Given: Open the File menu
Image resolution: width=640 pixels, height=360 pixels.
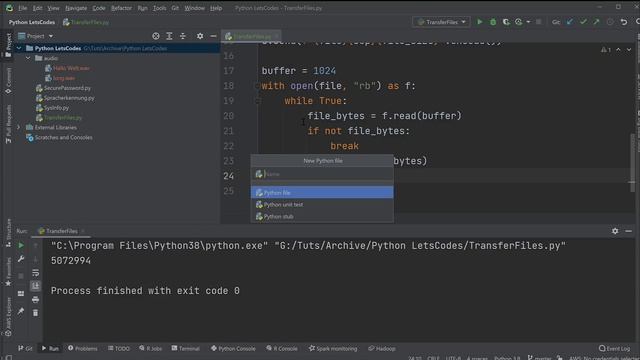Looking at the screenshot, I should (x=22, y=8).
